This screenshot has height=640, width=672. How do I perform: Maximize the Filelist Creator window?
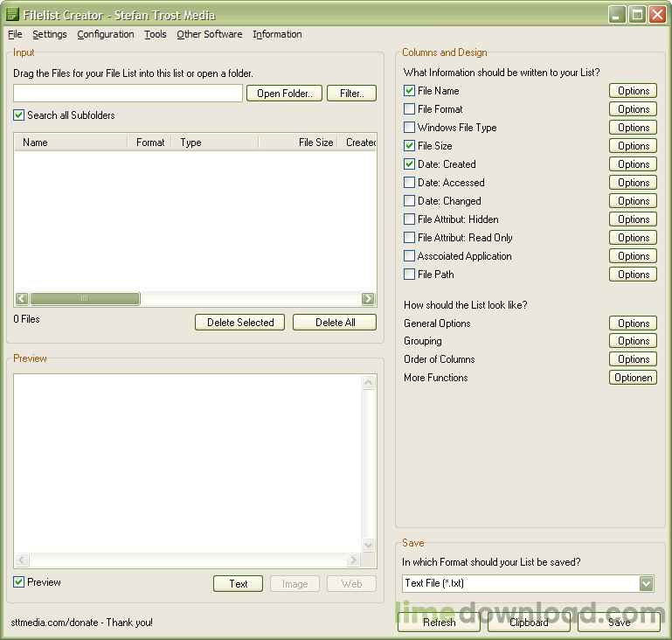[x=637, y=15]
